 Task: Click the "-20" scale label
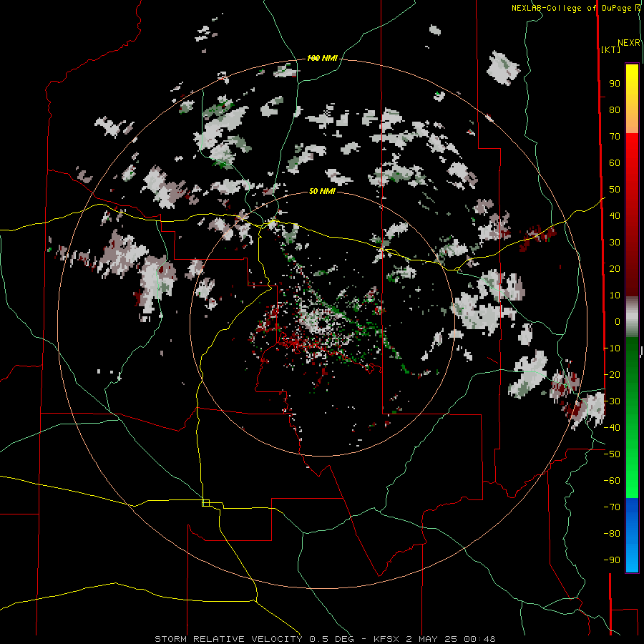pos(612,375)
